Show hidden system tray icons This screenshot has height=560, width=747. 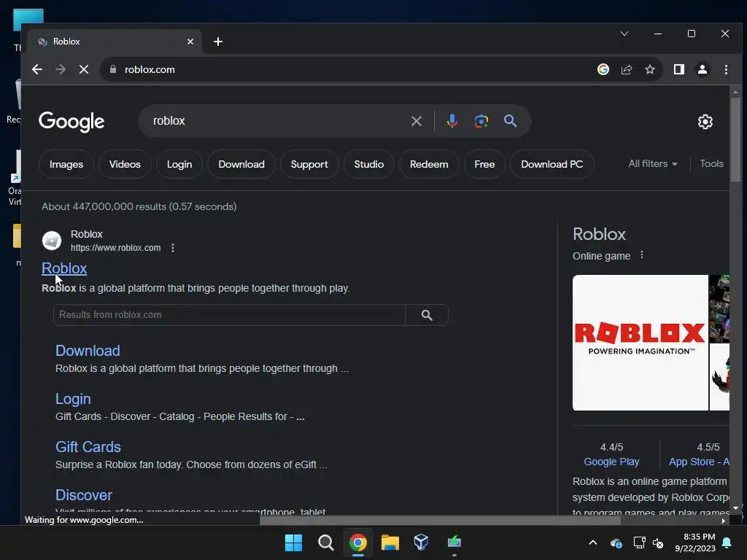[593, 542]
